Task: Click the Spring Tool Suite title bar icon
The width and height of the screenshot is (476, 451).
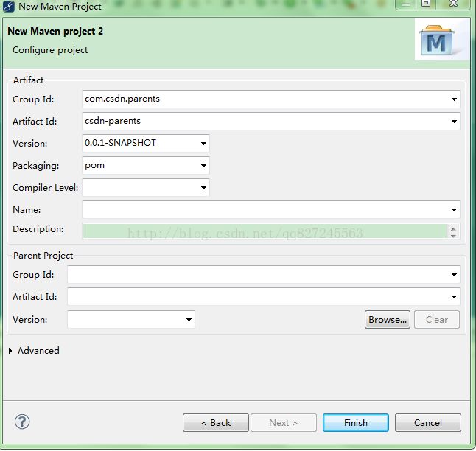Action: click(x=9, y=6)
